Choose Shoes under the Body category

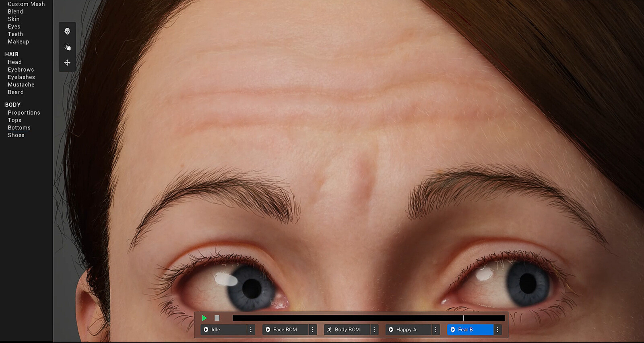point(16,135)
